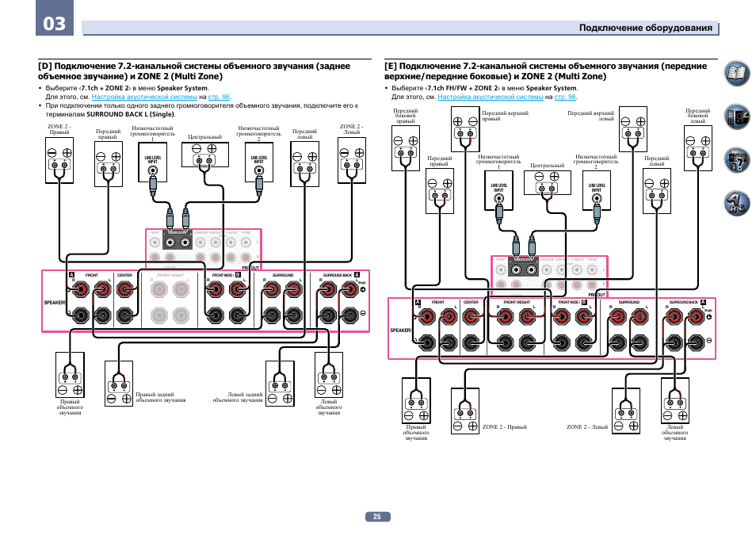Viewport: 756px width, 535px height.
Task: Click 'ZONE 2 - Правый' label in diagram E
Action: [x=504, y=427]
